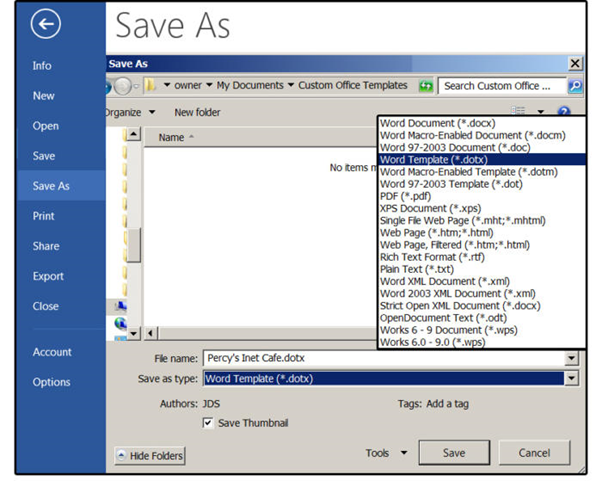This screenshot has width=602, height=481.
Task: Click the change view icon
Action: point(520,113)
